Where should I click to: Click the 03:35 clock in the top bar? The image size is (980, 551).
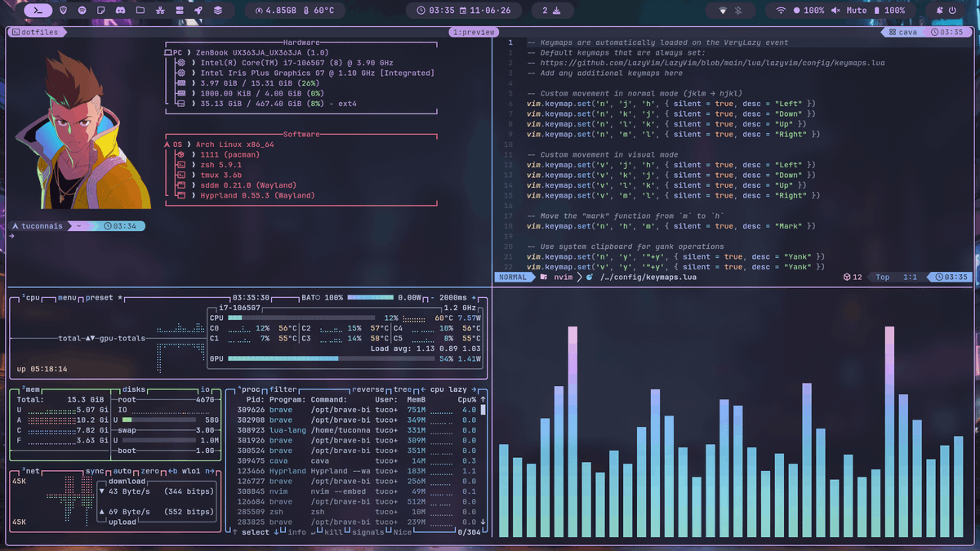point(436,11)
